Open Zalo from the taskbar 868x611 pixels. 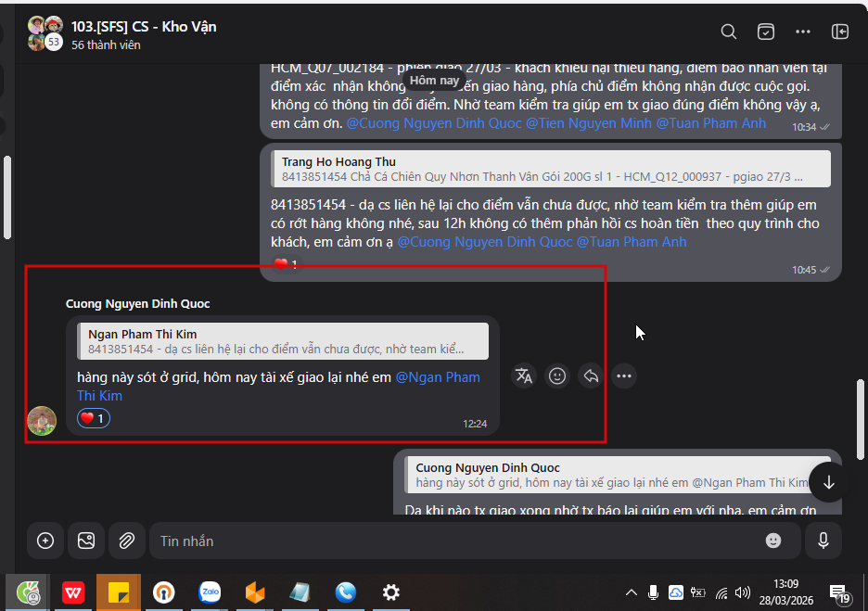click(x=210, y=592)
